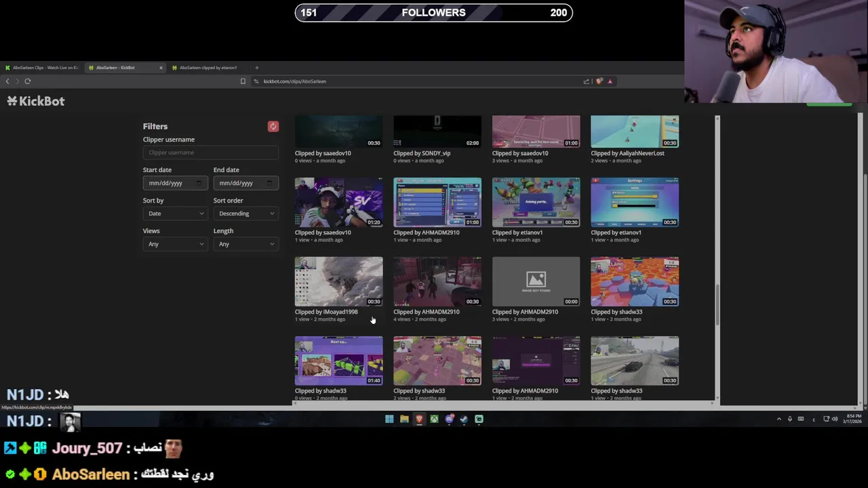Open the clip thumbnail by AaliyahNeverLost

pos(635,131)
